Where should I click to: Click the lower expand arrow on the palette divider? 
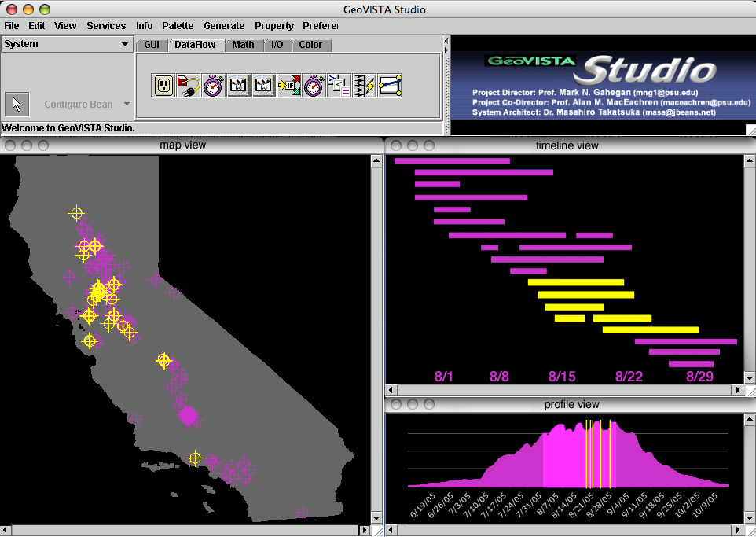tap(446, 50)
